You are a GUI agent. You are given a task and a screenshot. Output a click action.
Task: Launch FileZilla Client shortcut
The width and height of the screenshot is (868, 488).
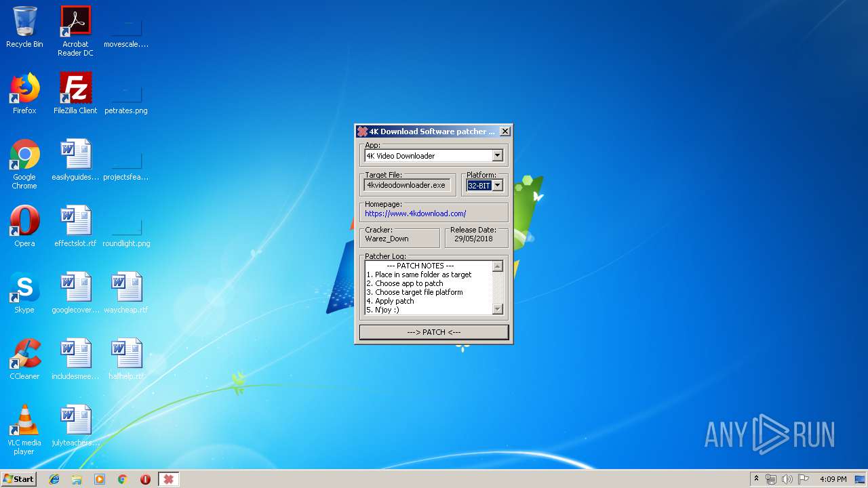pyautogui.click(x=75, y=94)
